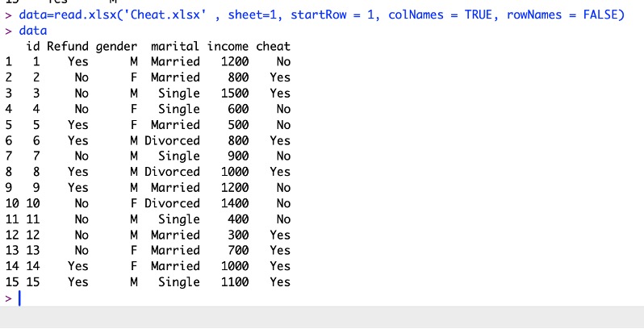Click the income value 1500
The height and width of the screenshot is (329, 644).
click(233, 93)
